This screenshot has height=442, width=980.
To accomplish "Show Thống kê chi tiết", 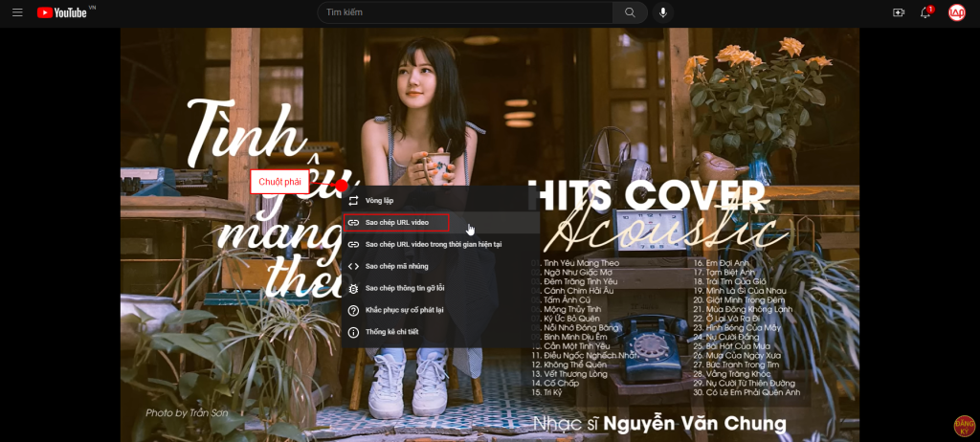I will coord(391,332).
